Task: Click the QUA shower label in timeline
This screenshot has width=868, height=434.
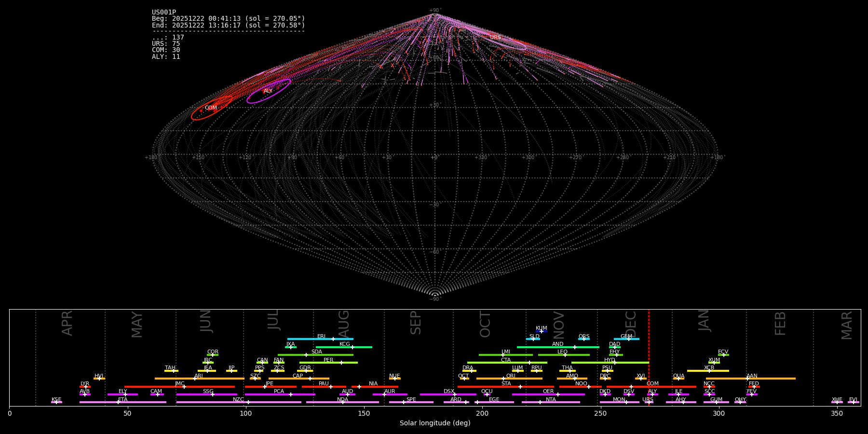Action: (678, 376)
